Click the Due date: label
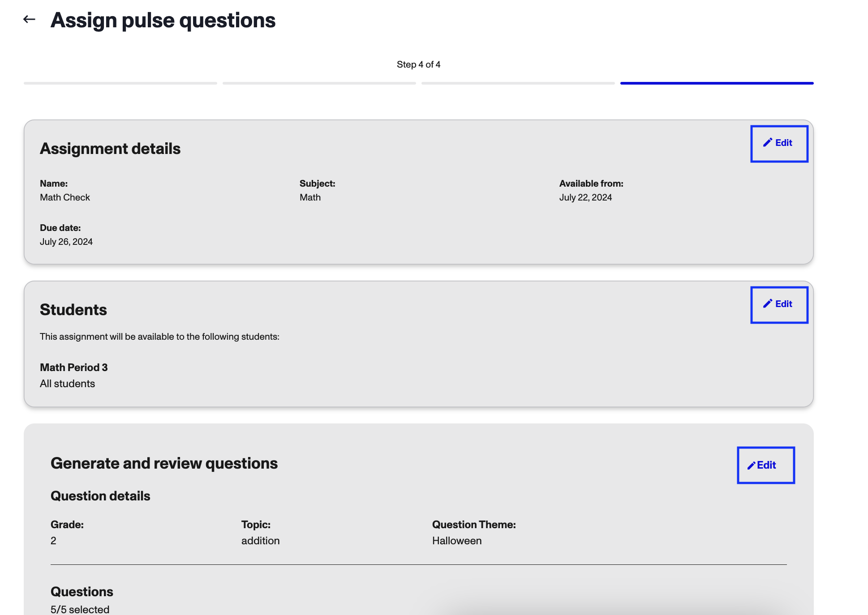 tap(60, 228)
